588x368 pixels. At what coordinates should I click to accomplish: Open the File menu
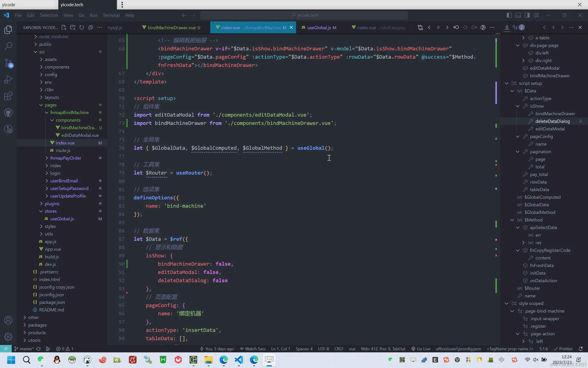coord(18,15)
